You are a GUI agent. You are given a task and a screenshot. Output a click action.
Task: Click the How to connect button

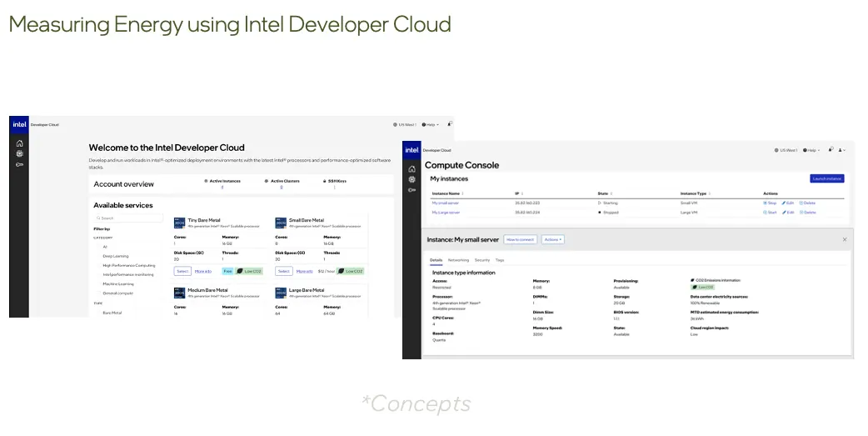coord(521,239)
